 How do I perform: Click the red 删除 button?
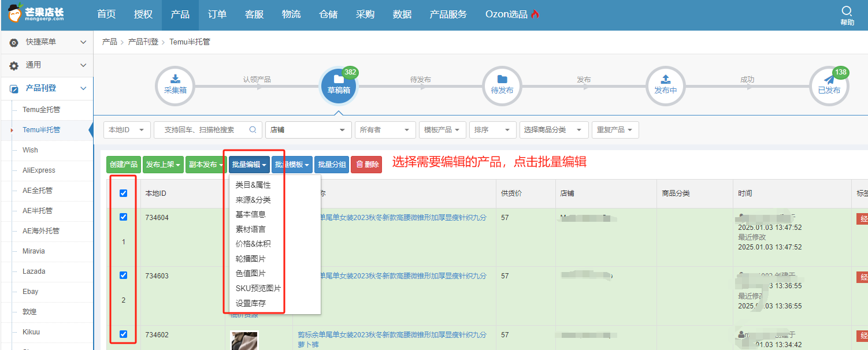pyautogui.click(x=366, y=165)
